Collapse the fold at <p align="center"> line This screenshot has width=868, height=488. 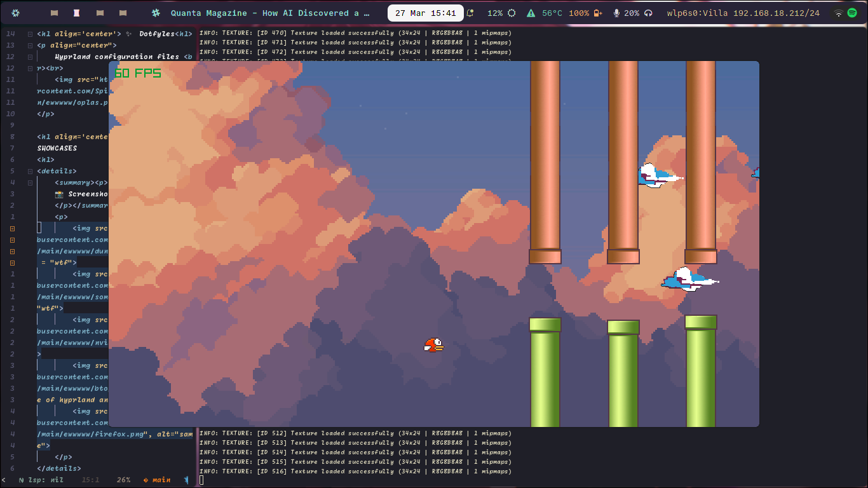31,45
